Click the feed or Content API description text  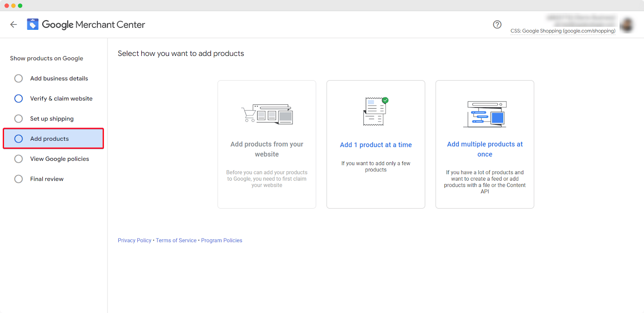click(x=485, y=182)
